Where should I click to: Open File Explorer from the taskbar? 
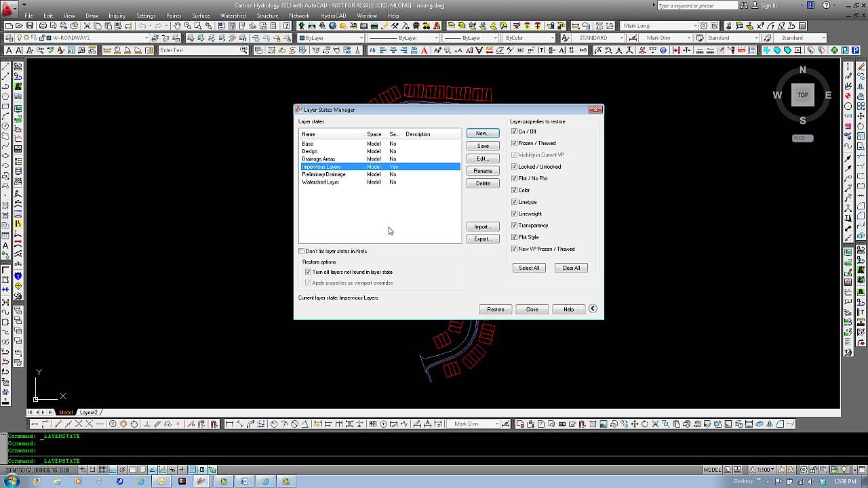click(57, 481)
